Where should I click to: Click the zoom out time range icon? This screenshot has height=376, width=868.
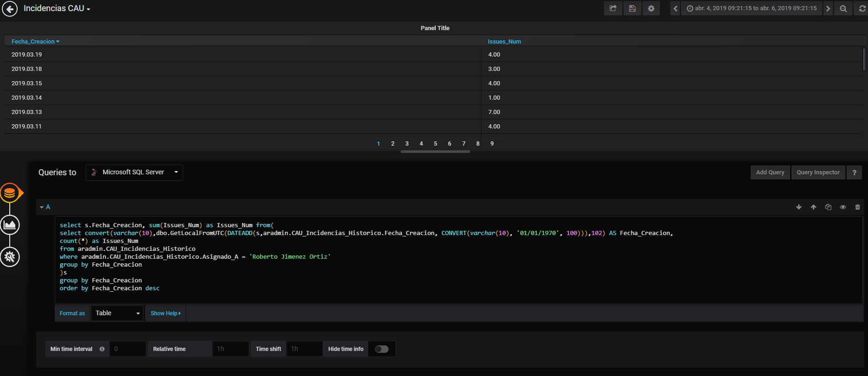[843, 8]
